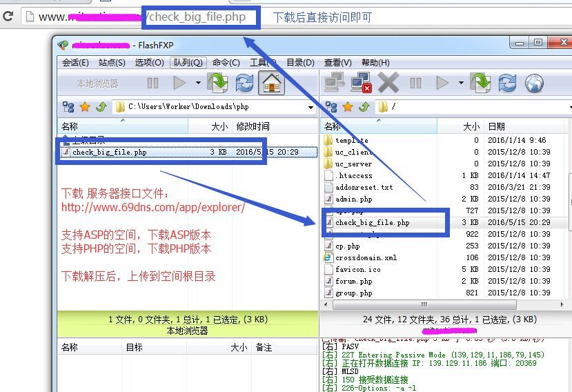Expand dropdown arrow next to left play button
Image resolution: width=572 pixels, height=392 pixels.
198,84
